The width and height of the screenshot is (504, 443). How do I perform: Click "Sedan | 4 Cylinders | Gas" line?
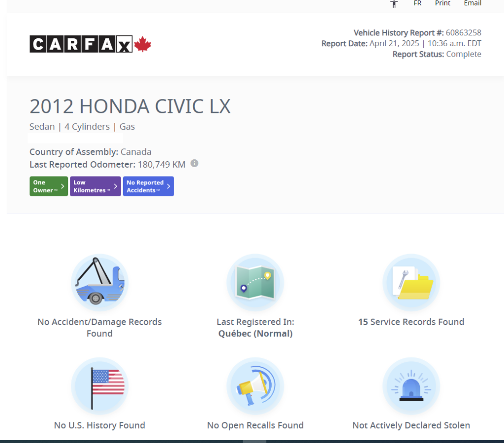click(x=82, y=126)
